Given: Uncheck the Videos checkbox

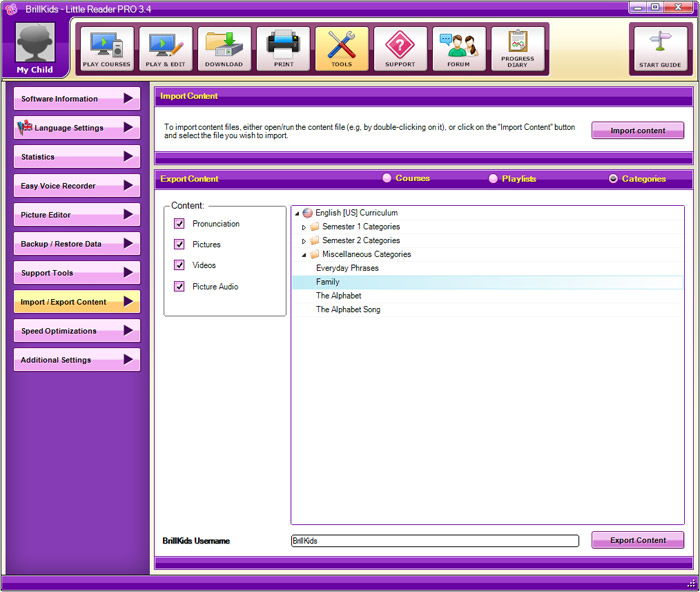Looking at the screenshot, I should (x=179, y=265).
